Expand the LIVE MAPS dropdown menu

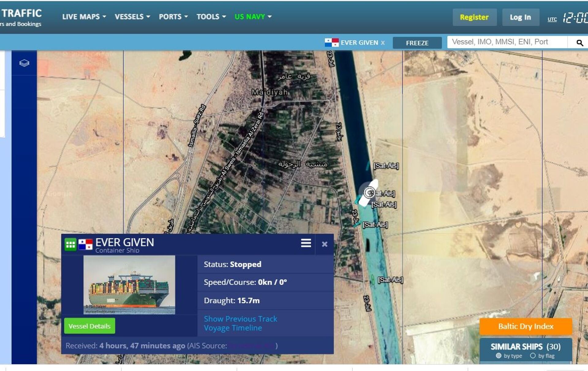coord(84,17)
